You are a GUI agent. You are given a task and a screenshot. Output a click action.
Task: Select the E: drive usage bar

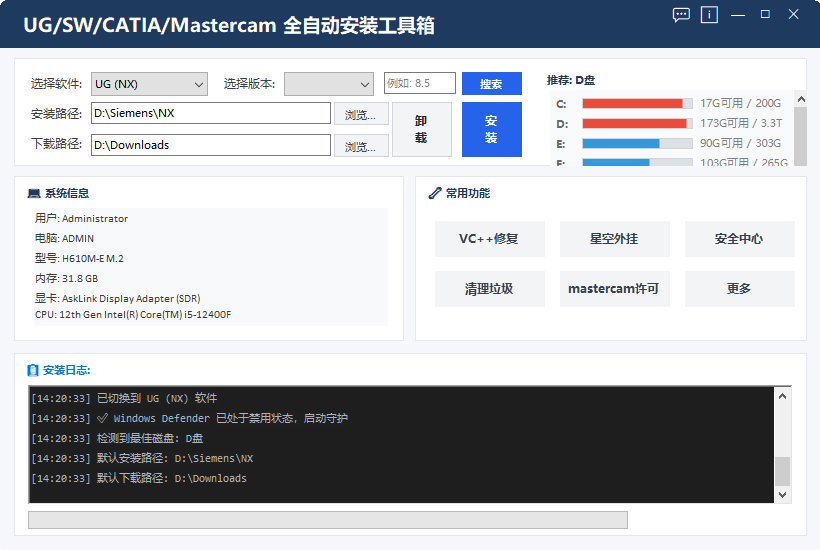[637, 143]
